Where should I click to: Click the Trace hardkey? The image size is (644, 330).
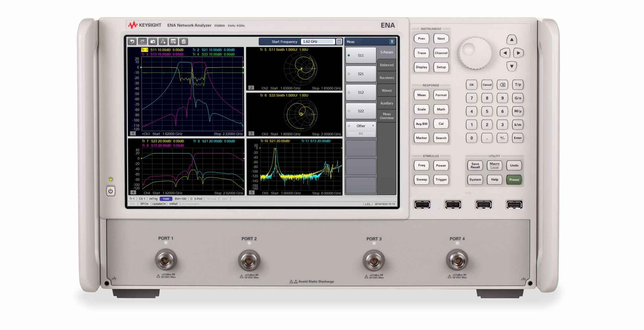[x=422, y=53]
